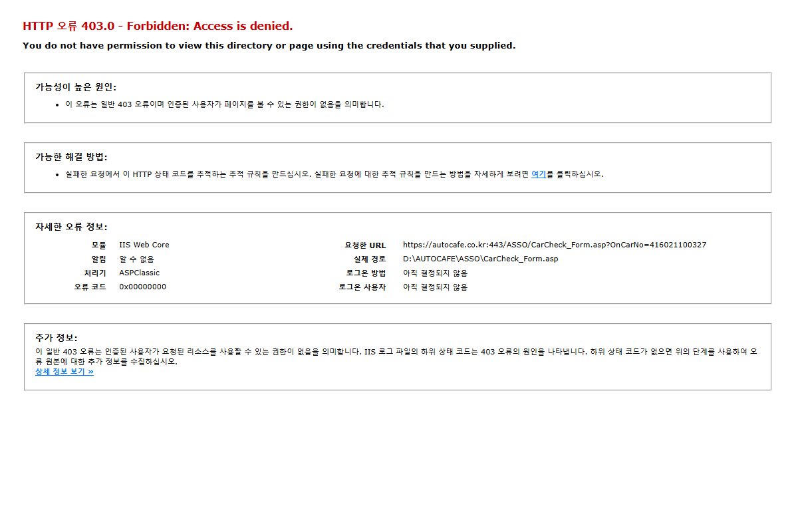Select the "가능성이 높은 원인:" section heading

point(76,87)
